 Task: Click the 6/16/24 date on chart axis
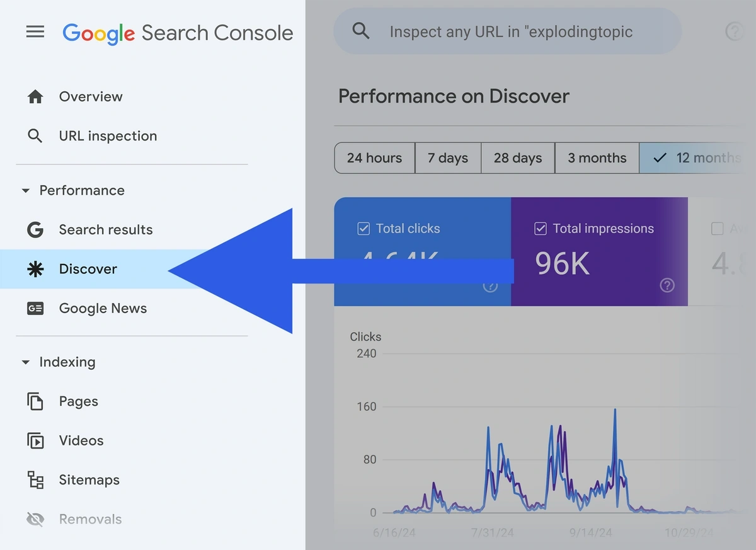[394, 532]
